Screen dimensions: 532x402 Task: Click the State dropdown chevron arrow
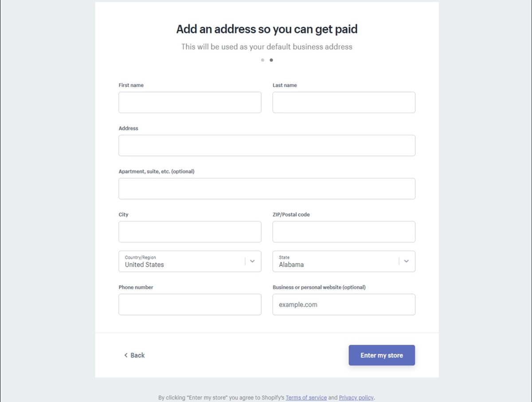[x=406, y=261]
